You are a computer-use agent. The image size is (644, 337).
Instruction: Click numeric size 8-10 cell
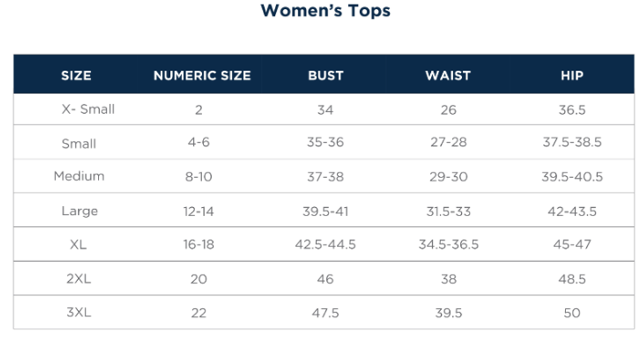click(198, 177)
